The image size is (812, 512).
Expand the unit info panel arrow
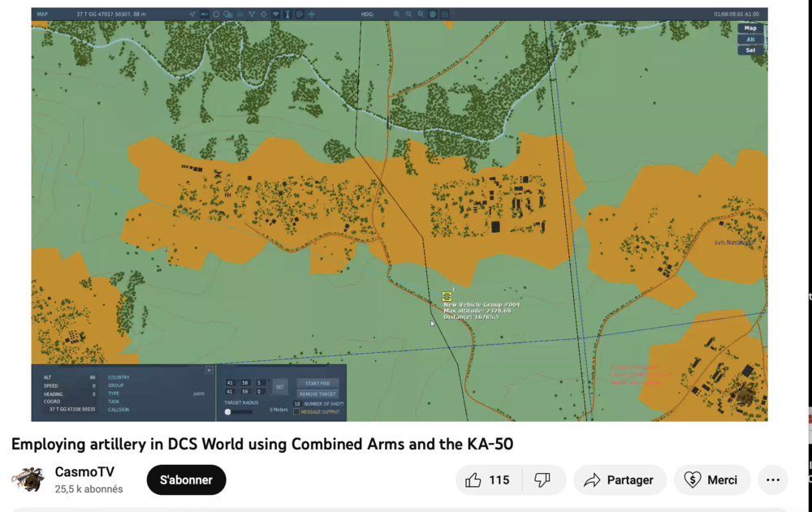[x=209, y=370]
